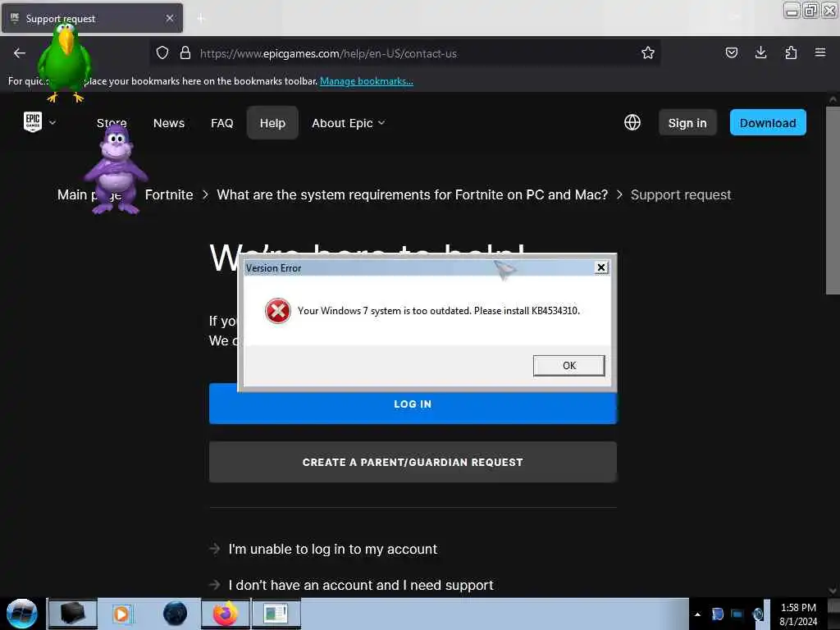This screenshot has height=630, width=840.
Task: Click the Epic Games logo
Action: click(33, 121)
